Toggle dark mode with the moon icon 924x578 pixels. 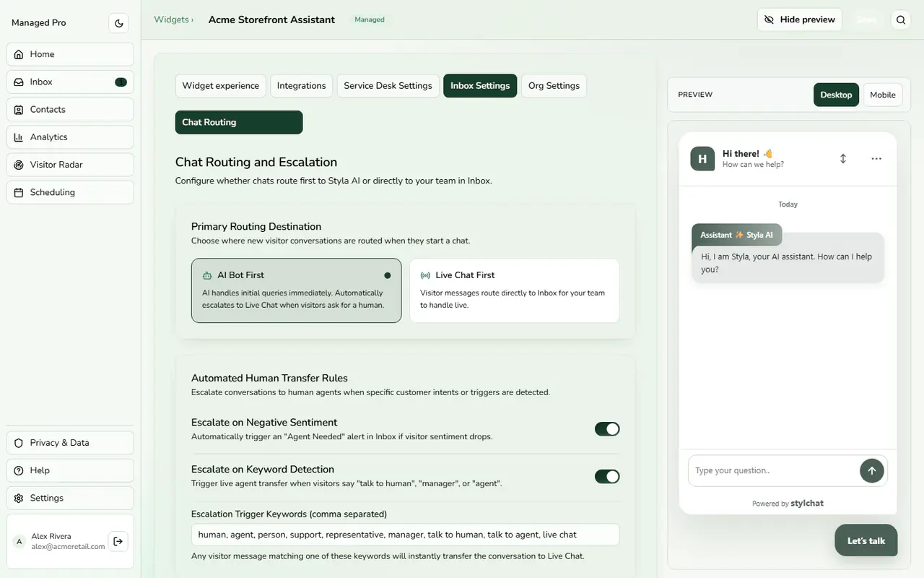[x=119, y=23]
